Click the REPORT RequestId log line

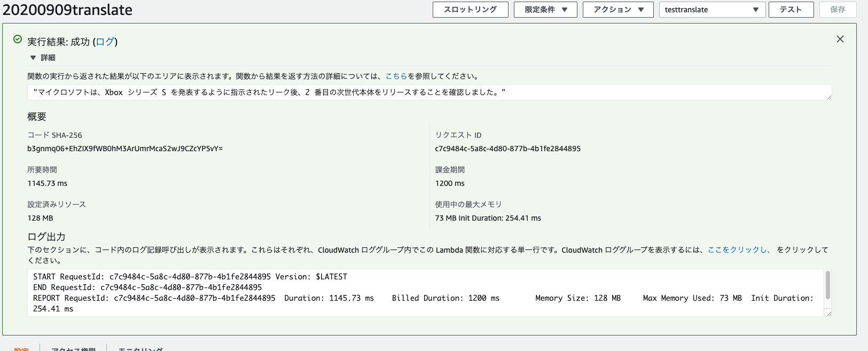click(x=423, y=303)
